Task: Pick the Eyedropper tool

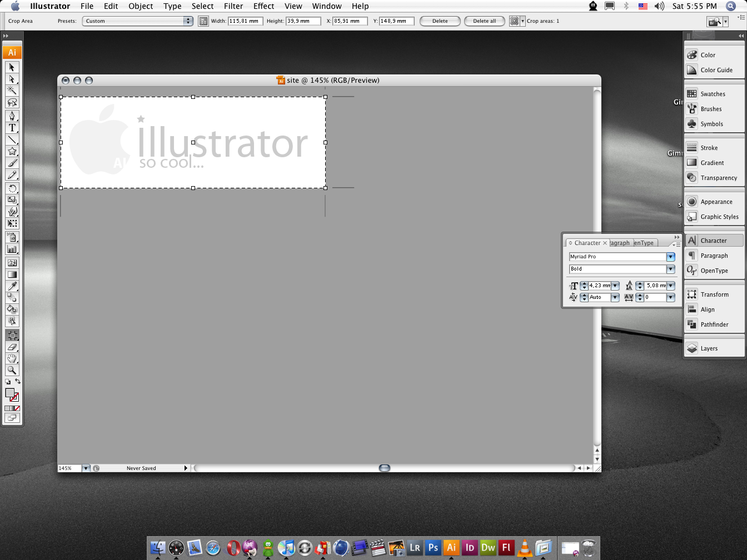Action: [12, 286]
